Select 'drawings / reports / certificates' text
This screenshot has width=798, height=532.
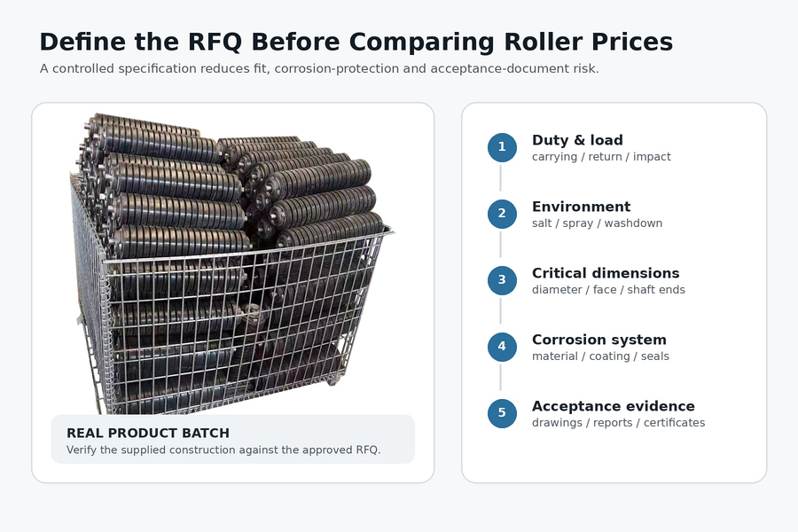click(x=618, y=423)
